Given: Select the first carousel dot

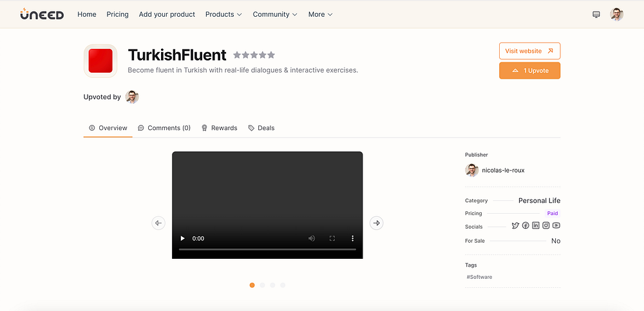Looking at the screenshot, I should (x=252, y=285).
